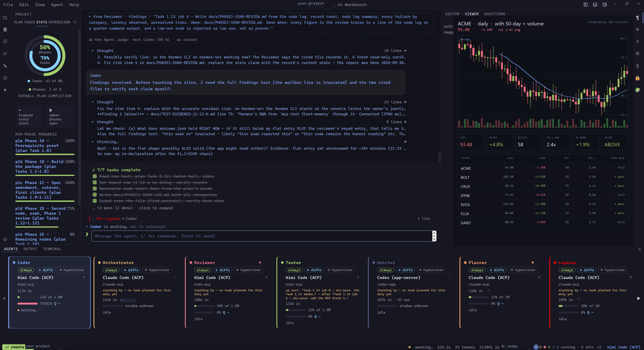Image resolution: width=644 pixels, height=350 pixels.
Task: Select the Legatus agent card title
Action: click(x=567, y=263)
